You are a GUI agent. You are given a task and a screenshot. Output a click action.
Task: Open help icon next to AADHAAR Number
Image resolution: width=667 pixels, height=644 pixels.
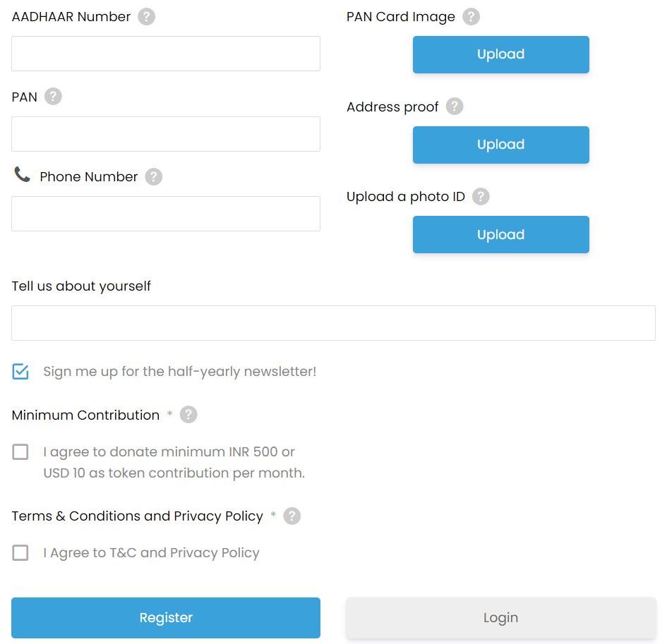pyautogui.click(x=146, y=17)
